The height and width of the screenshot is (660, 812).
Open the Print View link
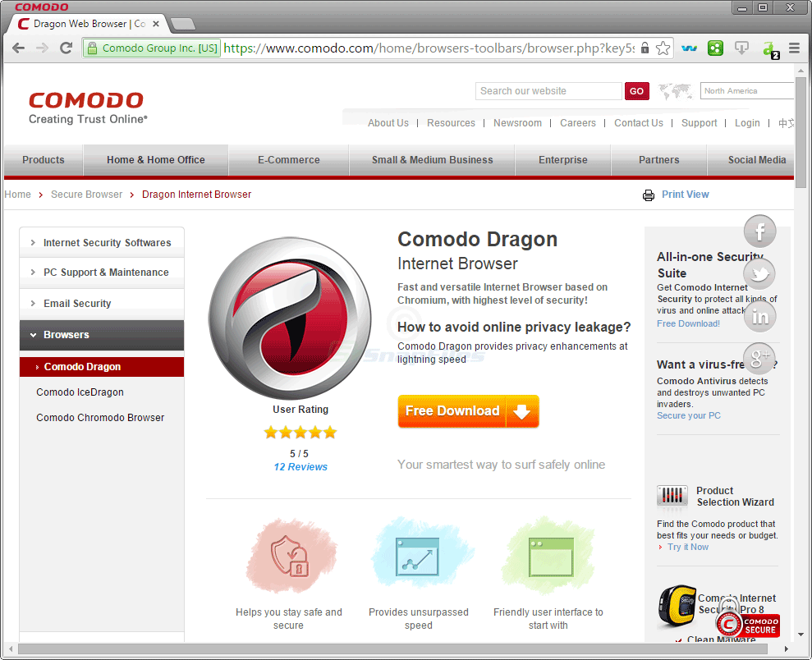click(685, 195)
